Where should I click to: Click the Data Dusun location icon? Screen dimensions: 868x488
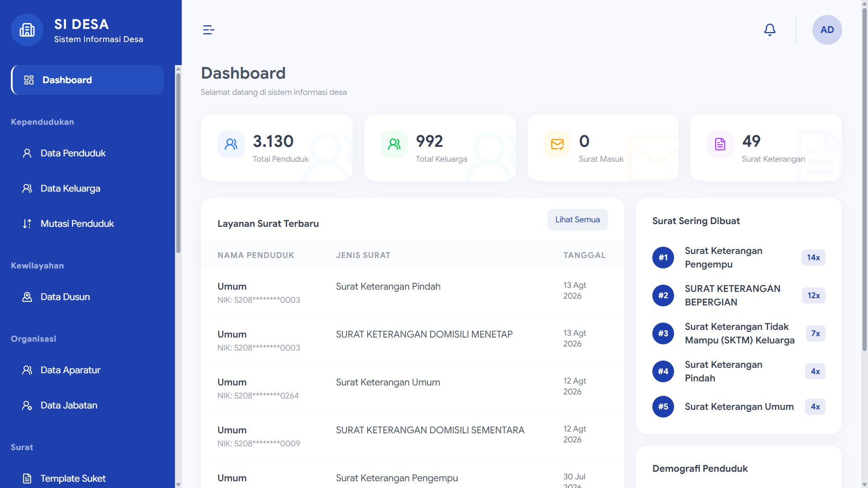tap(27, 297)
